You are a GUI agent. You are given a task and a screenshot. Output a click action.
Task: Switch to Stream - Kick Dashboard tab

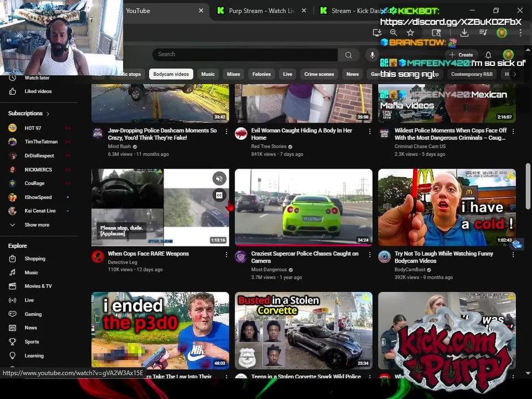point(353,11)
